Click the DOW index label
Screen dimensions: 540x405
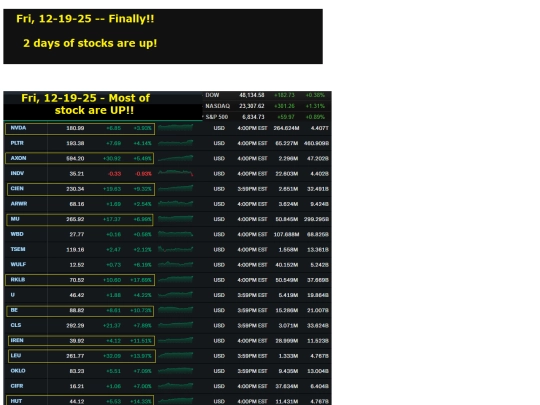click(x=212, y=95)
